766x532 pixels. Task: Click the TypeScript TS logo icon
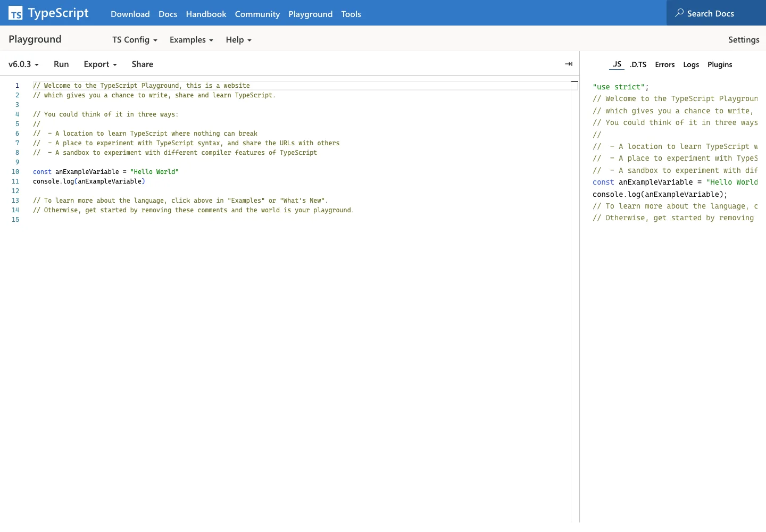click(x=15, y=13)
